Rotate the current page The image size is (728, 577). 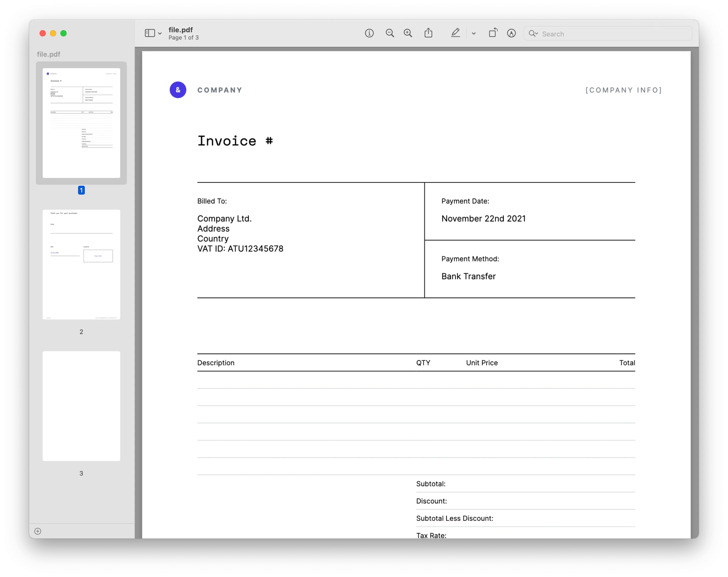(x=493, y=33)
